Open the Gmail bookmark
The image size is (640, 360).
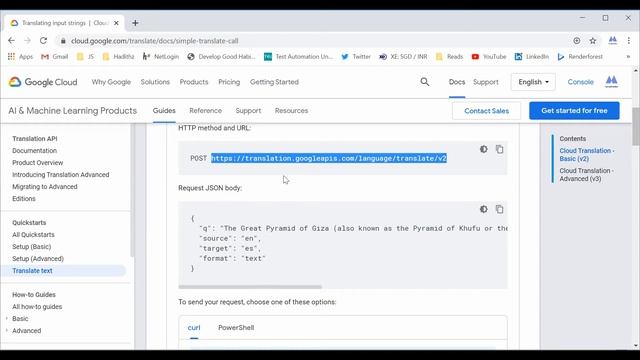tap(55, 57)
